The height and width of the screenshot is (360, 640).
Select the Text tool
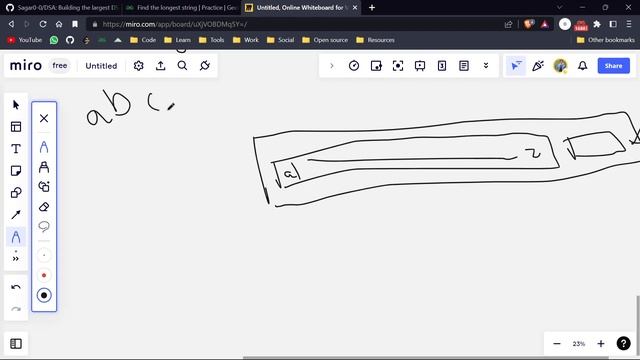point(16,149)
